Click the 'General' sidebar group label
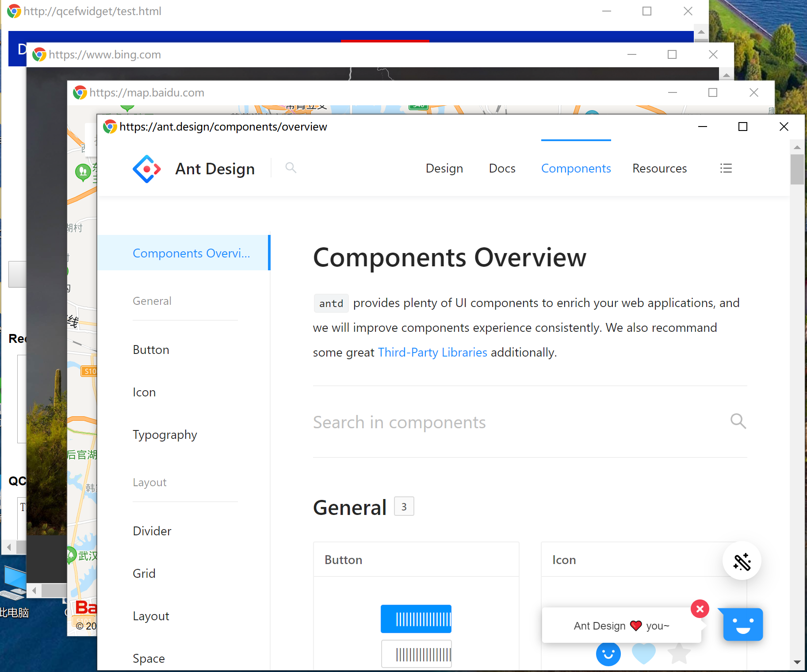This screenshot has height=672, width=807. [x=152, y=301]
